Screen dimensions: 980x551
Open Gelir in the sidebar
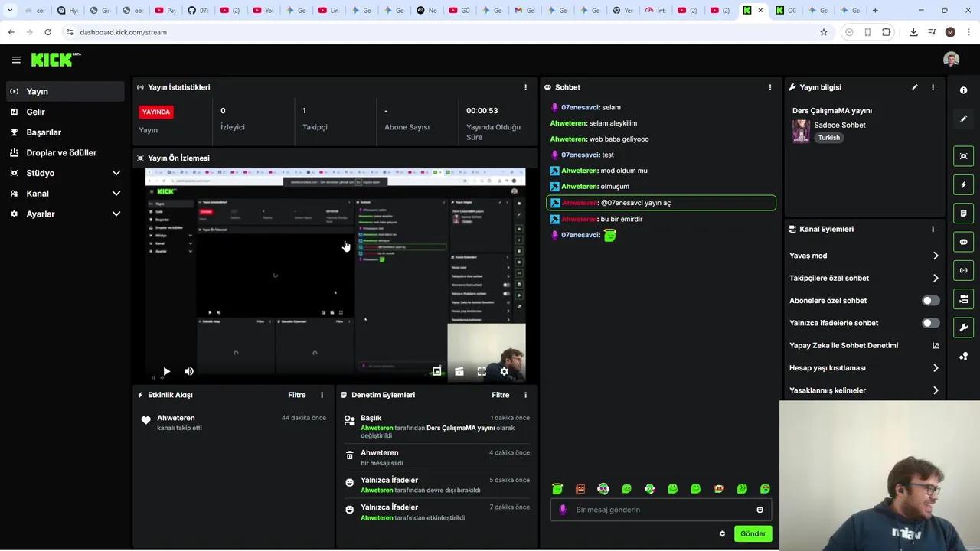(x=65, y=112)
